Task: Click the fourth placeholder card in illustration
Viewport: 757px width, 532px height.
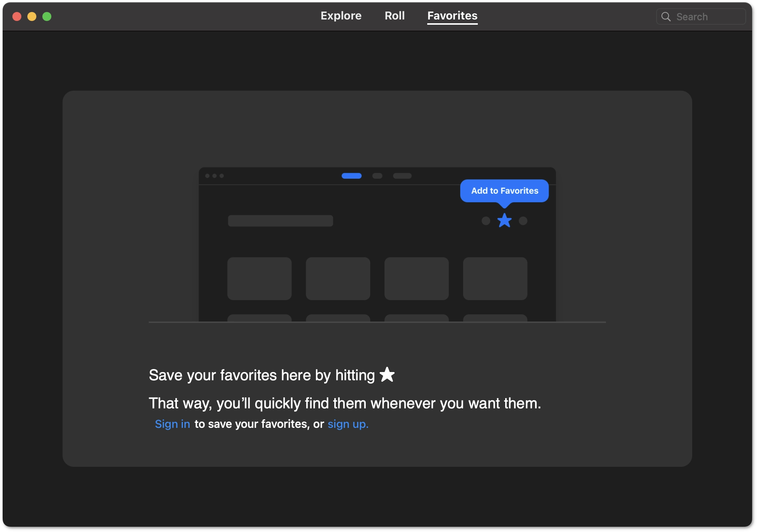Action: tap(495, 278)
